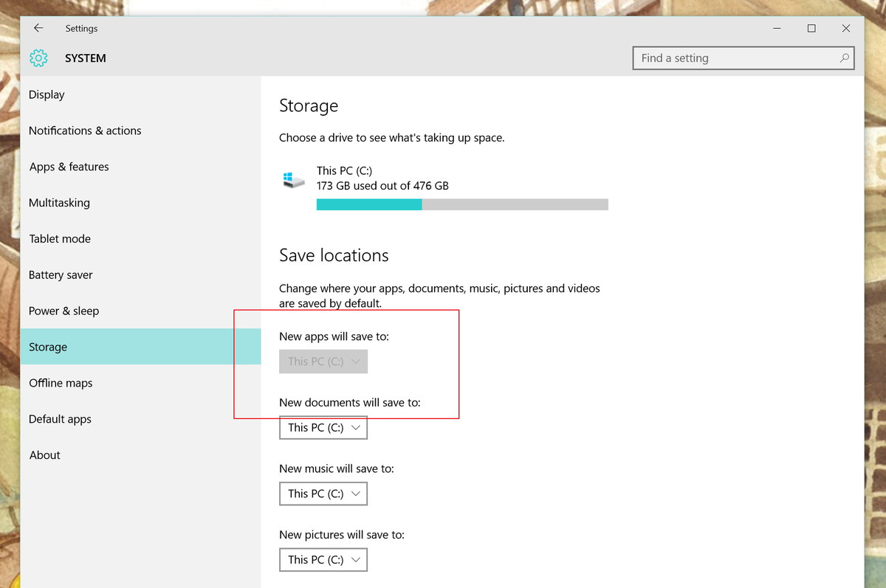Select Apps & features in the sidebar

pos(69,167)
